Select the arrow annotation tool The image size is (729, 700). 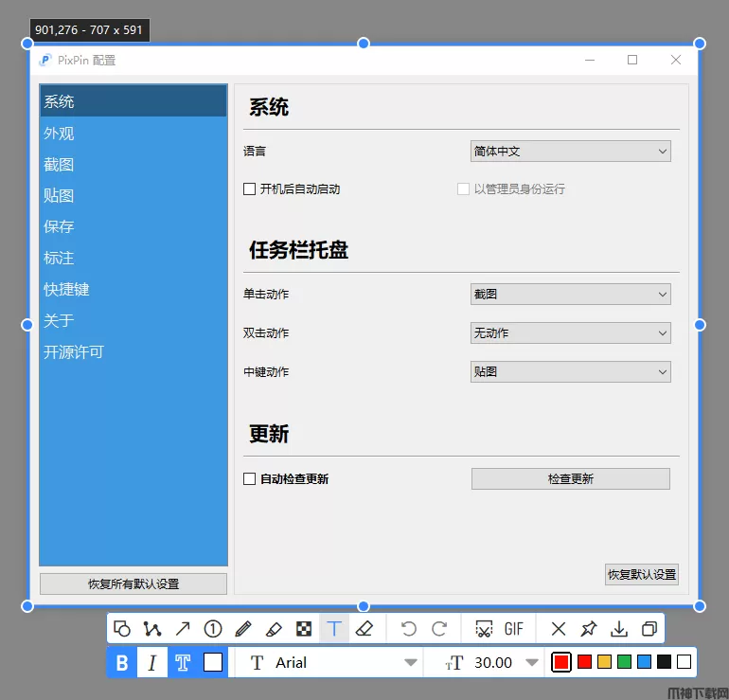[x=183, y=628]
